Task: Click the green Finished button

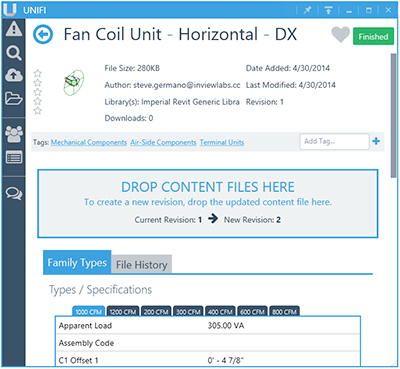Action: coord(373,36)
